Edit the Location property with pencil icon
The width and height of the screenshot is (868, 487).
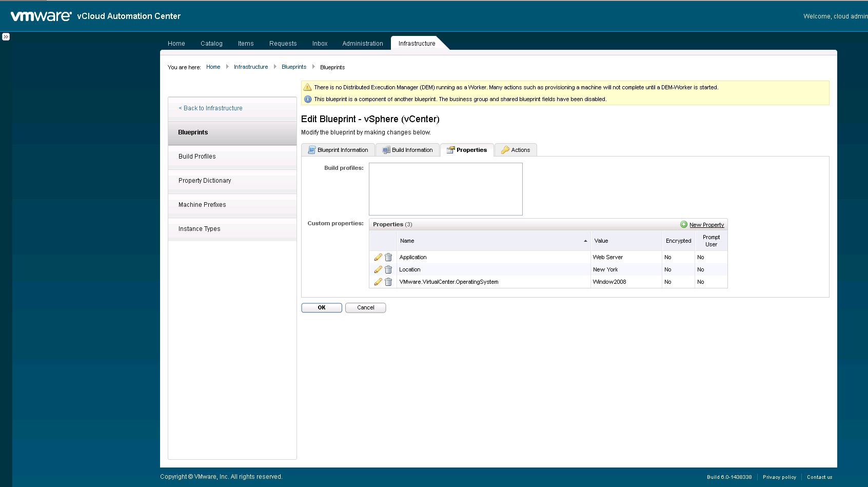click(x=378, y=269)
